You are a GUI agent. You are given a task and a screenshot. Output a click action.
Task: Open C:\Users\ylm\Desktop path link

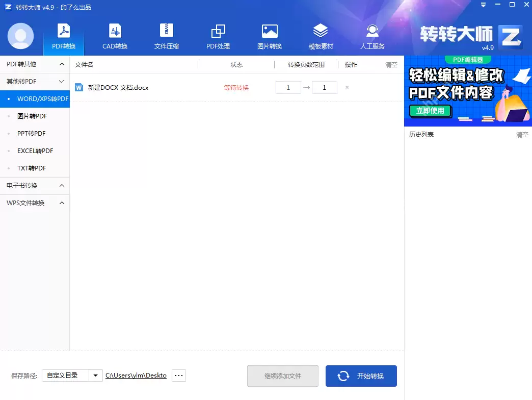coord(136,375)
